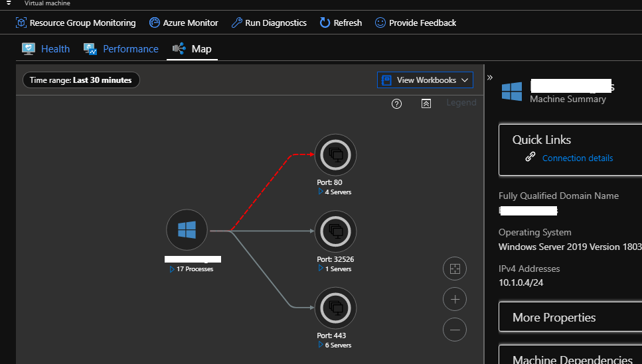The height and width of the screenshot is (364, 642).
Task: Switch to the Health tab
Action: [x=46, y=49]
